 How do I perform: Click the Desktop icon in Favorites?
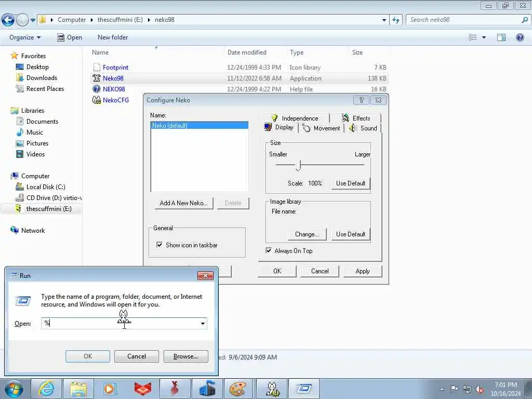[x=20, y=67]
